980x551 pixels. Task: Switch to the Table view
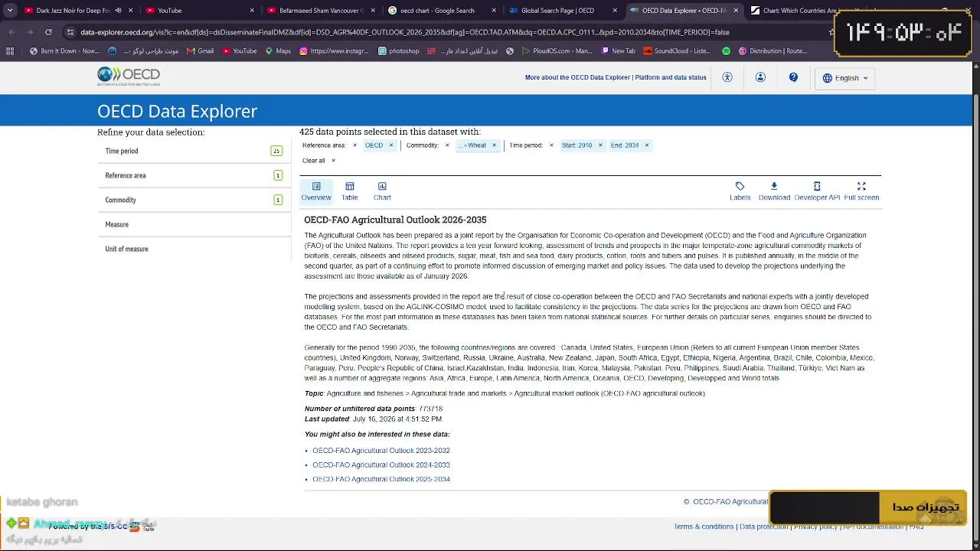349,191
